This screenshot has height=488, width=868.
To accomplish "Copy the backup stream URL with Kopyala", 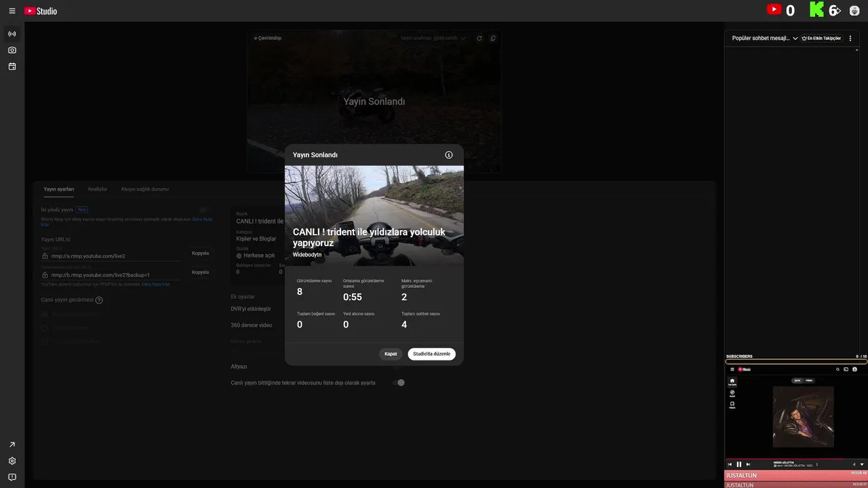I will 200,272.
